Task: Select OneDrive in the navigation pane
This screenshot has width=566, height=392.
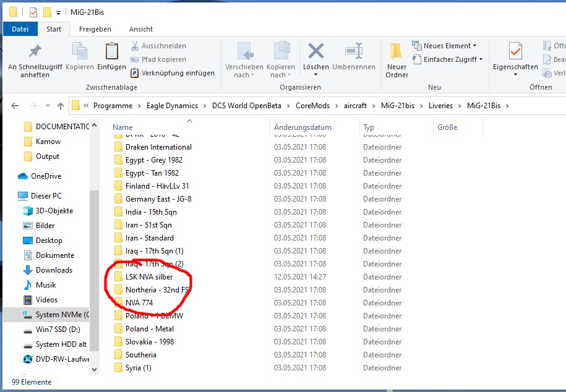Action: pos(40,176)
